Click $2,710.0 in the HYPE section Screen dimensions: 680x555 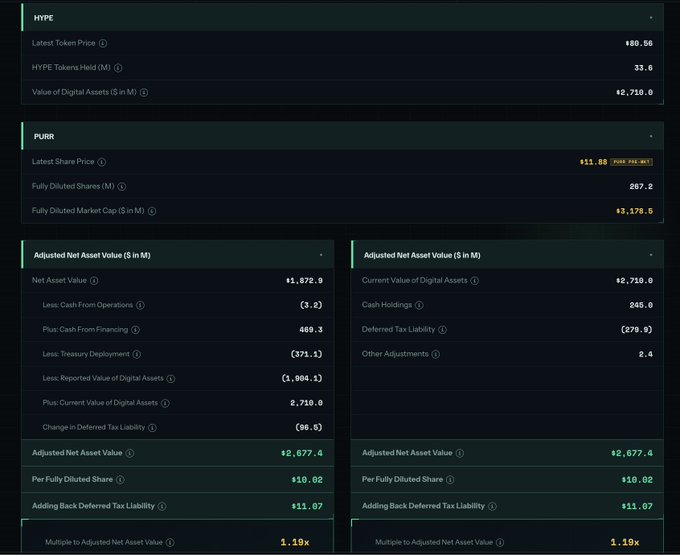click(x=634, y=92)
